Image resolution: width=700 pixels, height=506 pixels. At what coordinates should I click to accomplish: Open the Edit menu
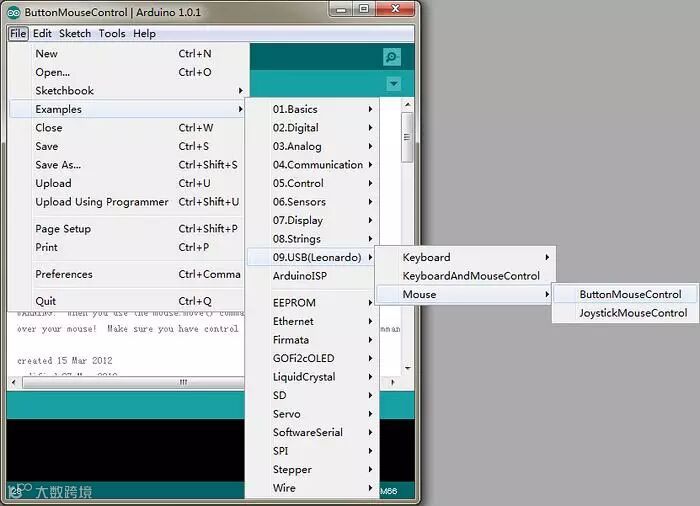[42, 33]
